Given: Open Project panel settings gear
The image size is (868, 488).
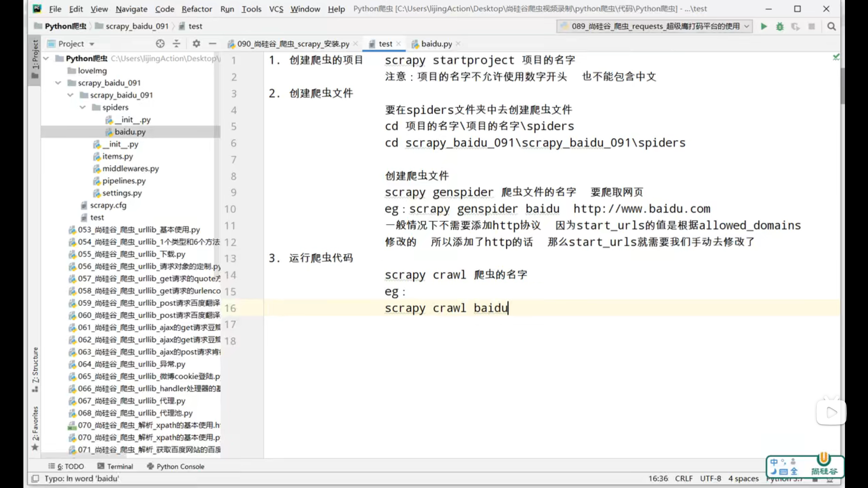Looking at the screenshot, I should tap(196, 44).
